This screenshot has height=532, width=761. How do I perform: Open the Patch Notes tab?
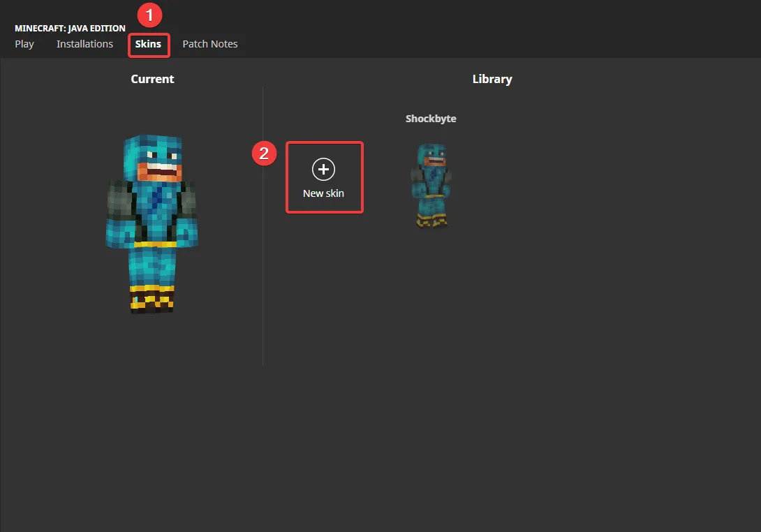[209, 44]
